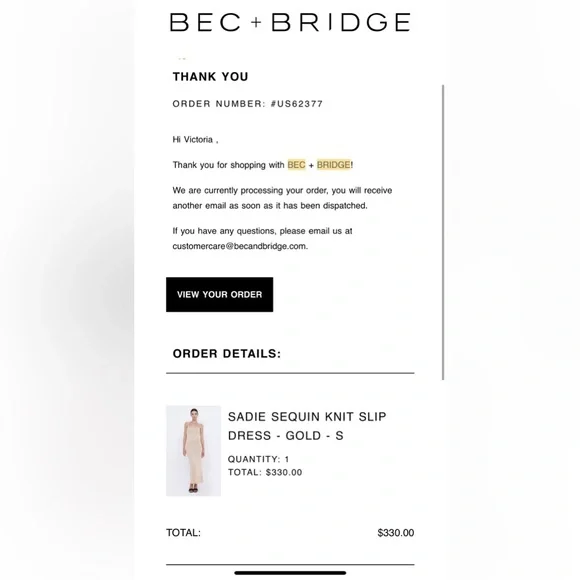Viewport: 580px width, 580px height.
Task: Click the customercare@becandbridge.com email link
Action: [x=239, y=246]
